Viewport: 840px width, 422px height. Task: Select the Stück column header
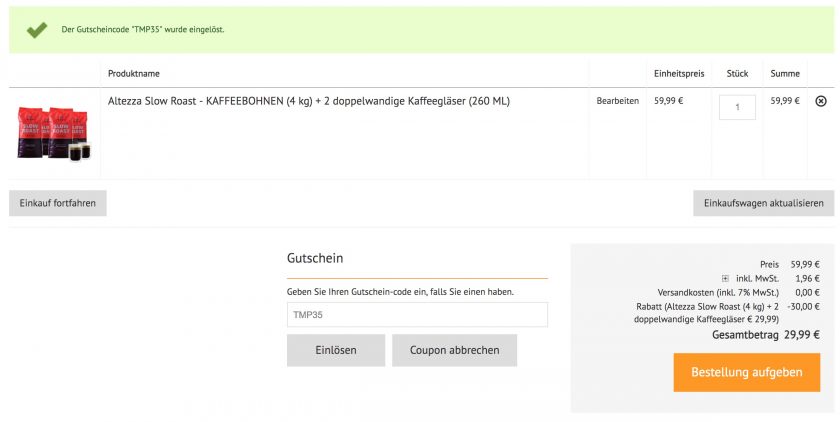(x=737, y=73)
